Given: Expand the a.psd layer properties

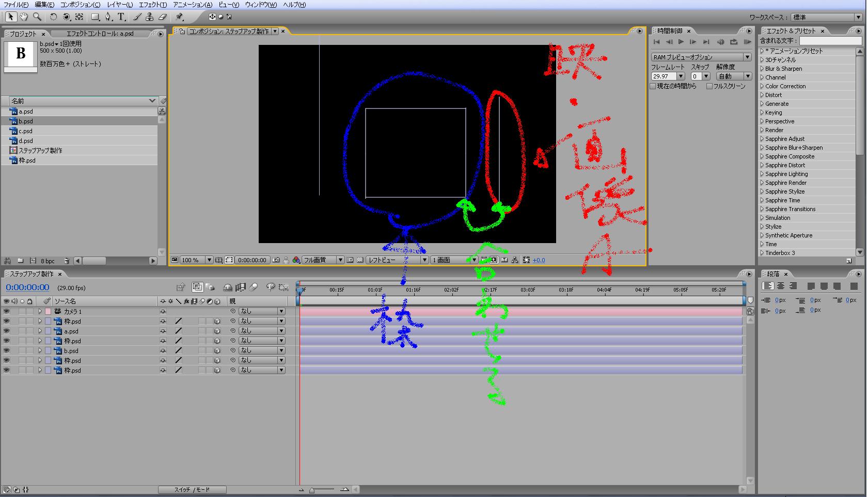Looking at the screenshot, I should (40, 331).
